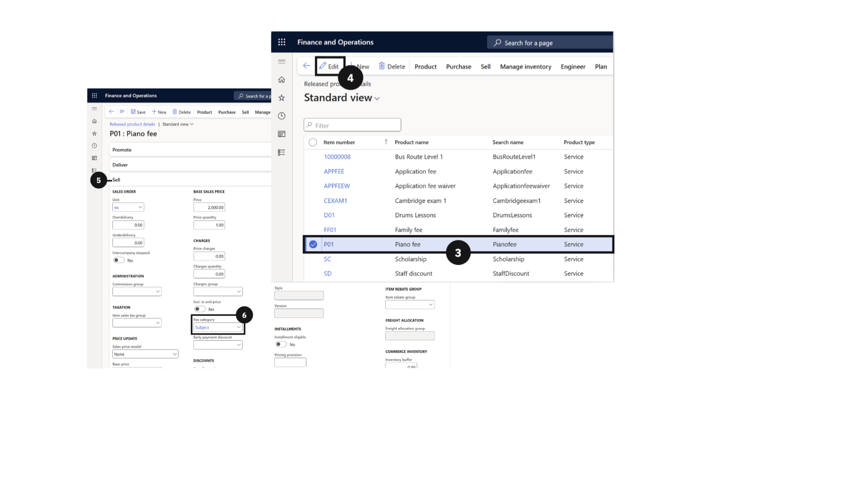Open the Item sales tax group dropdown
Screen dimensions: 868x488
(x=137, y=323)
